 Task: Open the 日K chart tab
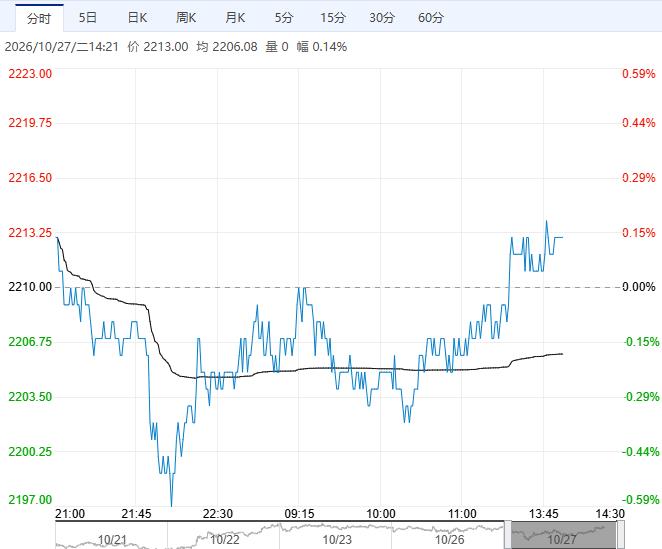point(137,18)
